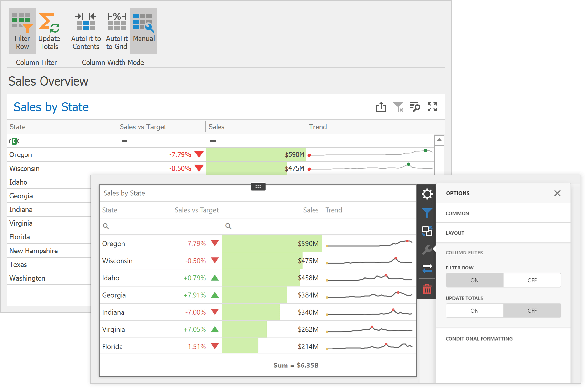Open the export icon on Sales by State panel
This screenshot has height=390, width=588.
381,107
